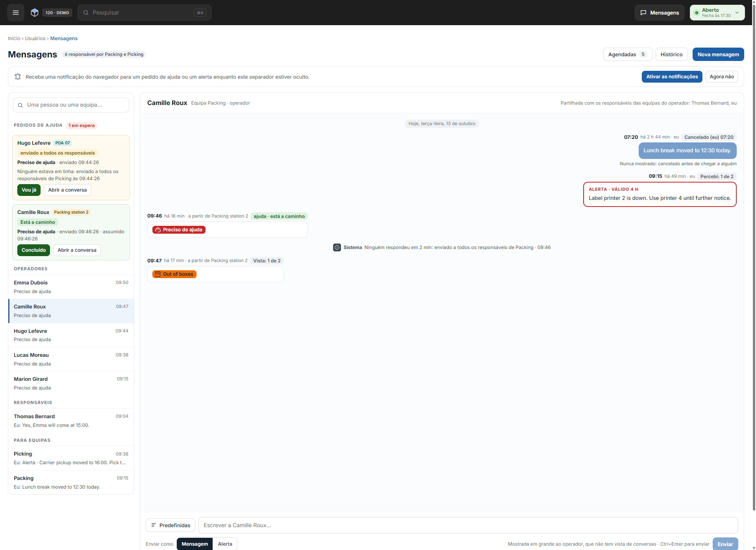Image resolution: width=756 pixels, height=550 pixels.
Task: Click the red Preciso de ajuda badge icon
Action: click(x=158, y=230)
